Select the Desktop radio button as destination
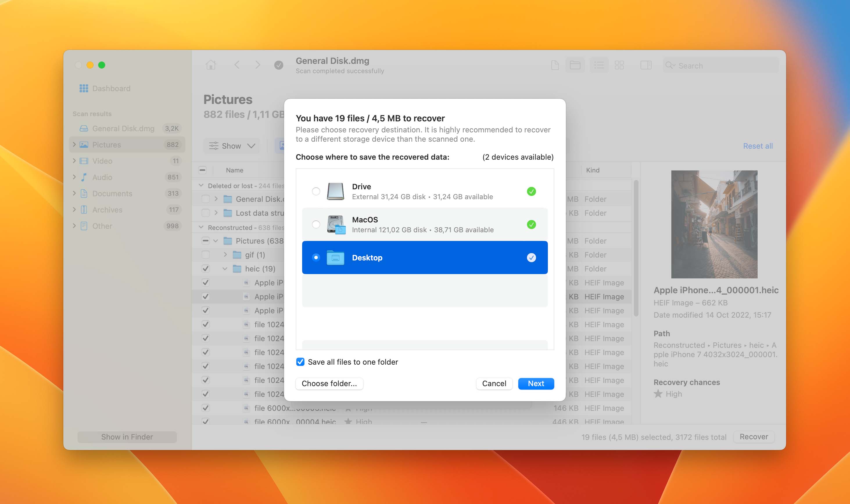The height and width of the screenshot is (504, 850). [315, 258]
